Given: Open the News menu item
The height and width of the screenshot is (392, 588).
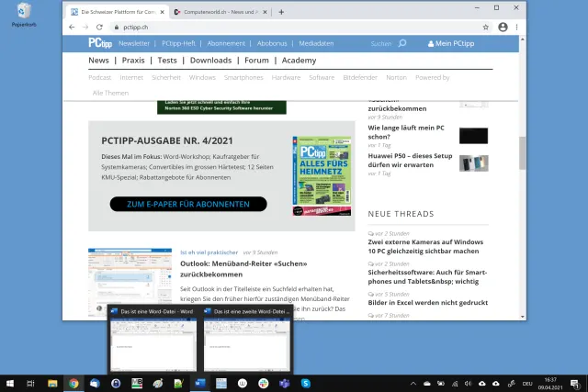Looking at the screenshot, I should click(98, 60).
